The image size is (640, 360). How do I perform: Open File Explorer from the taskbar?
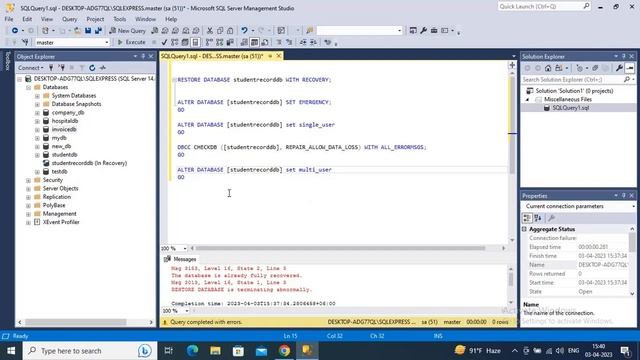216,351
